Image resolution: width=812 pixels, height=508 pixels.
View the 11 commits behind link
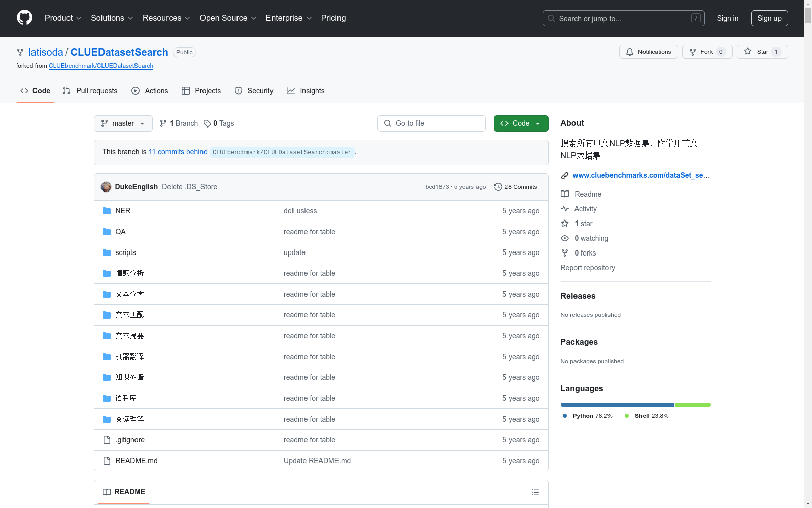178,152
